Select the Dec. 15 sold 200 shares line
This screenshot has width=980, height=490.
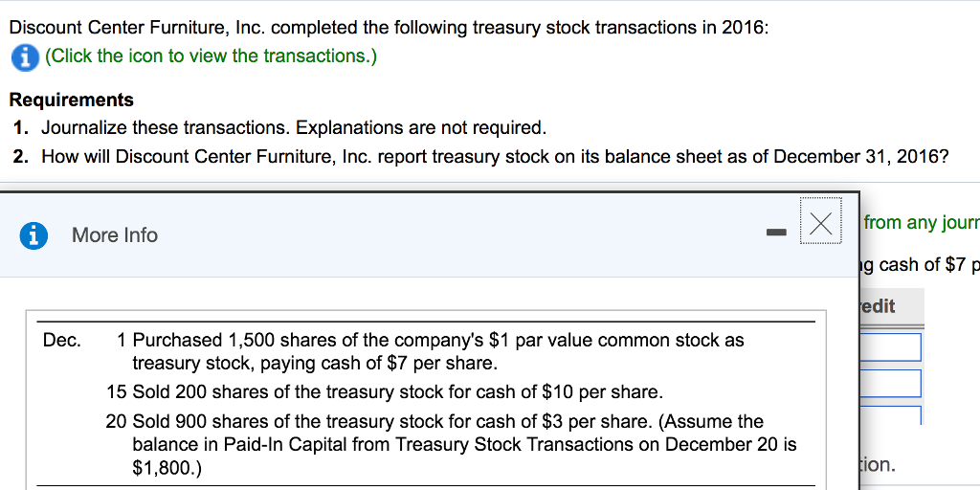click(x=396, y=391)
